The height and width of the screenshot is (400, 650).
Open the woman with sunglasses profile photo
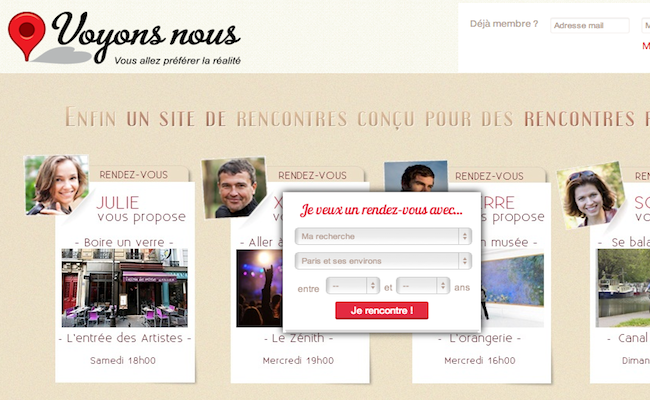pyautogui.click(x=591, y=195)
